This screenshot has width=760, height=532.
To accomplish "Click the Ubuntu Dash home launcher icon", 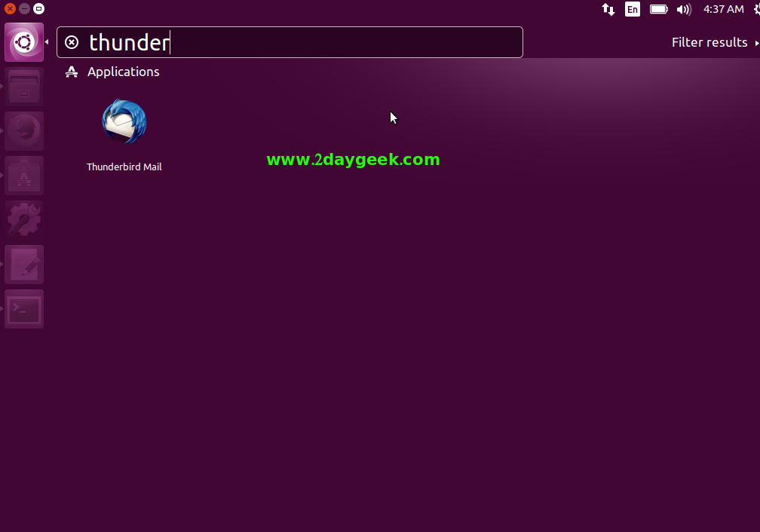I will (x=24, y=42).
